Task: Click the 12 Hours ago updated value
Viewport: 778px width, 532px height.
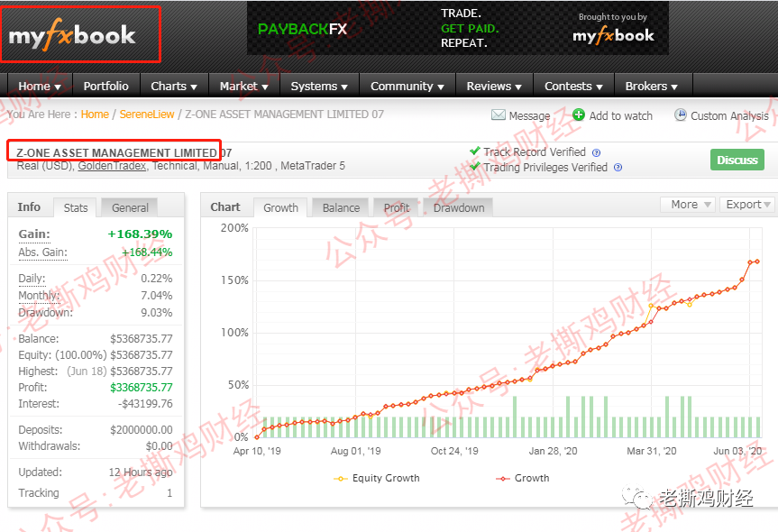Action: tap(141, 472)
